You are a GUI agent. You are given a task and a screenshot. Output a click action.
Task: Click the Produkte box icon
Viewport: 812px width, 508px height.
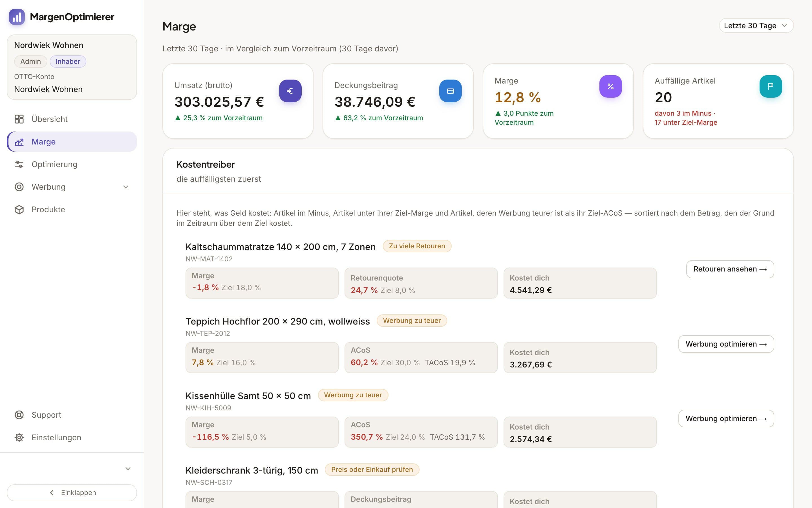click(x=19, y=209)
